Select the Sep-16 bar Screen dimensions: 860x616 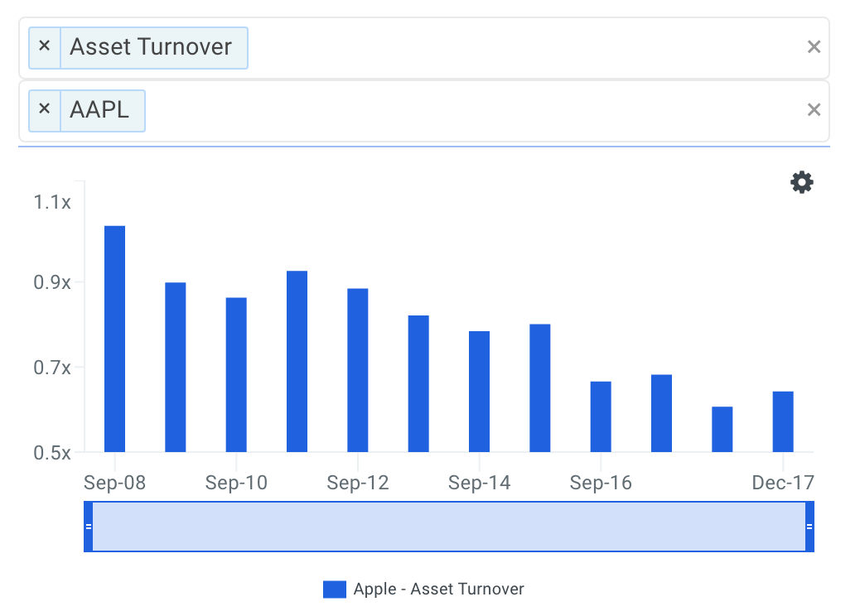coord(601,416)
